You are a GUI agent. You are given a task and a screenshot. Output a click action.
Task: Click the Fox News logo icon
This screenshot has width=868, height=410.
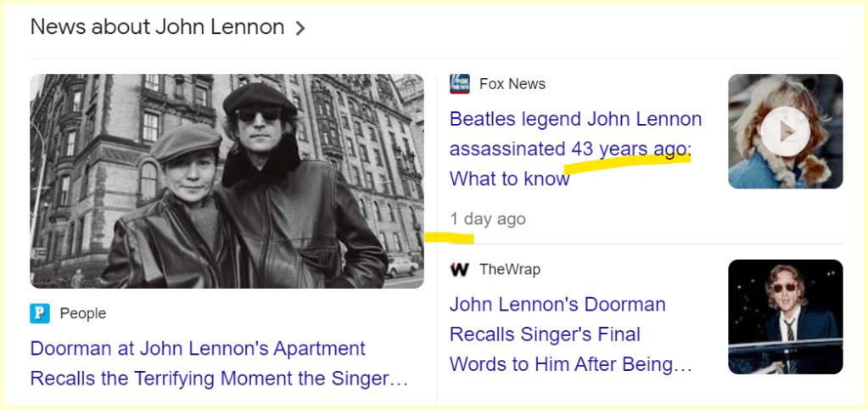(x=459, y=84)
